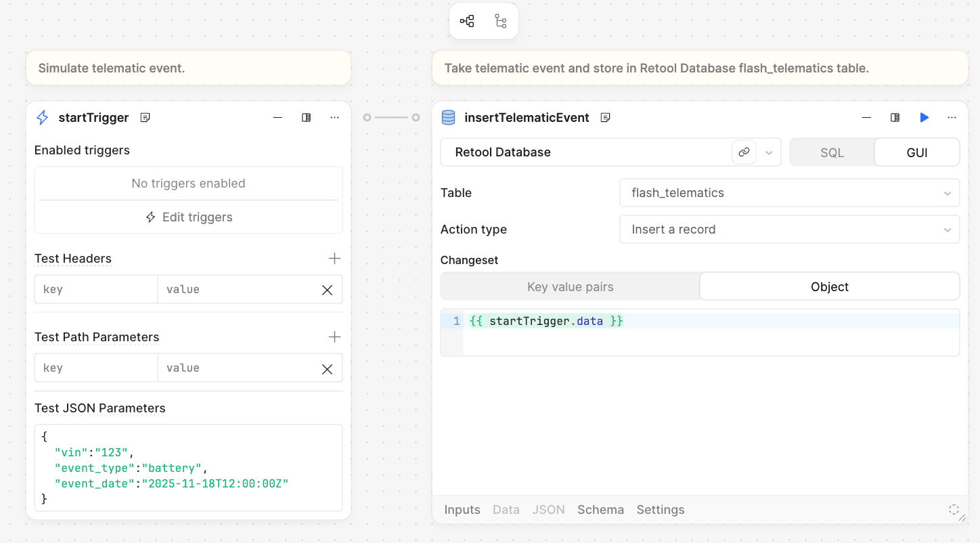Open the Table dropdown showing flash_telematics
Viewport: 980px width, 543px height.
789,193
